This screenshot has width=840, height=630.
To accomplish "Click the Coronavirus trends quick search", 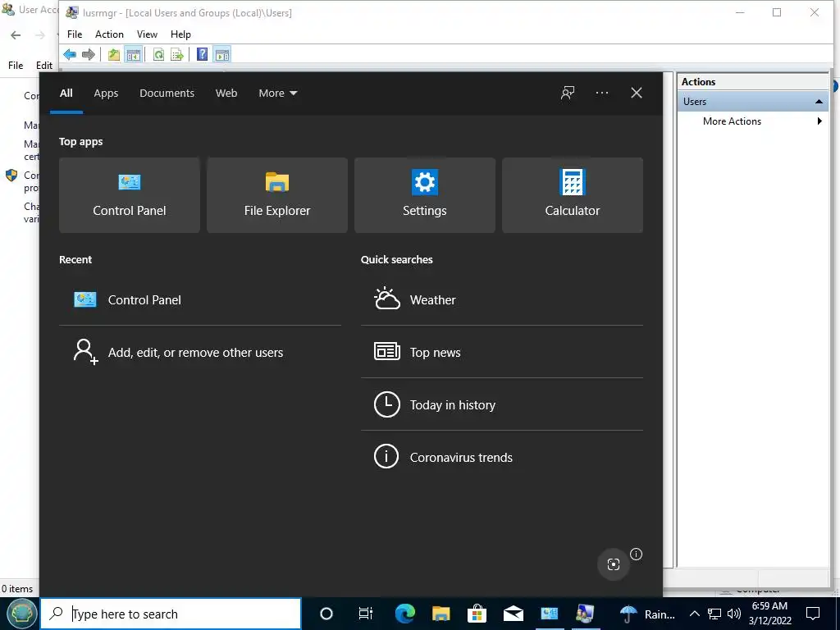I will [x=502, y=458].
